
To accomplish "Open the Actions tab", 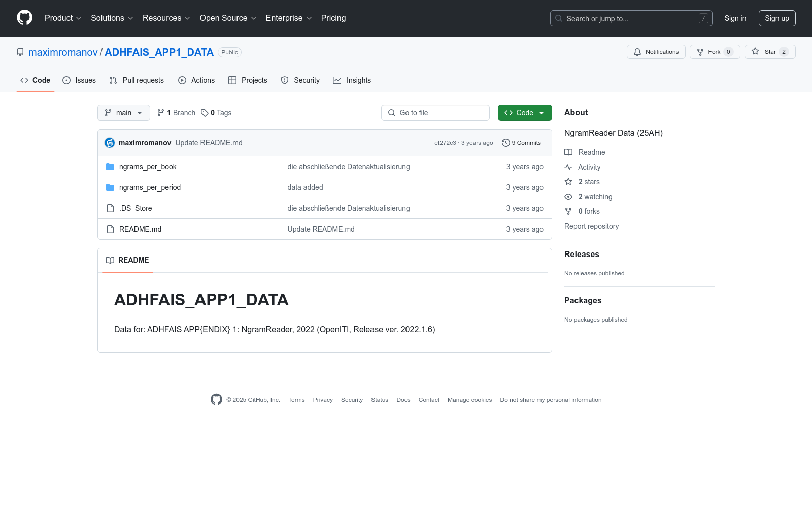I will [x=196, y=80].
